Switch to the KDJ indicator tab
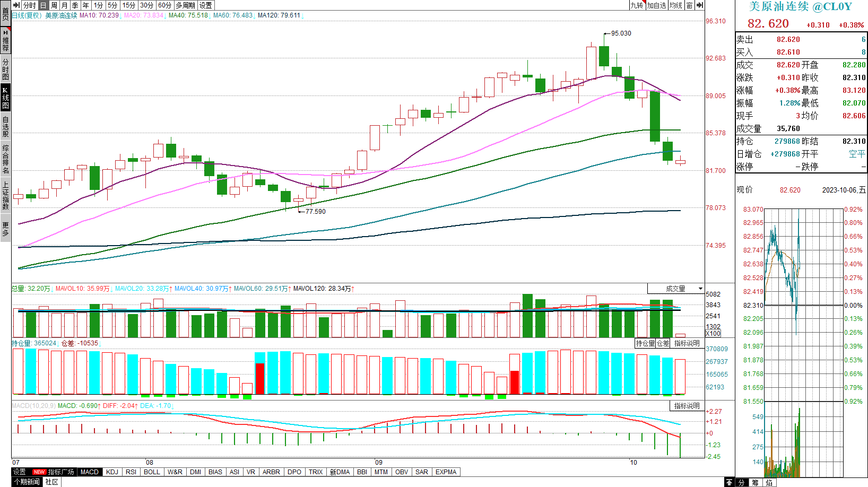 point(112,472)
